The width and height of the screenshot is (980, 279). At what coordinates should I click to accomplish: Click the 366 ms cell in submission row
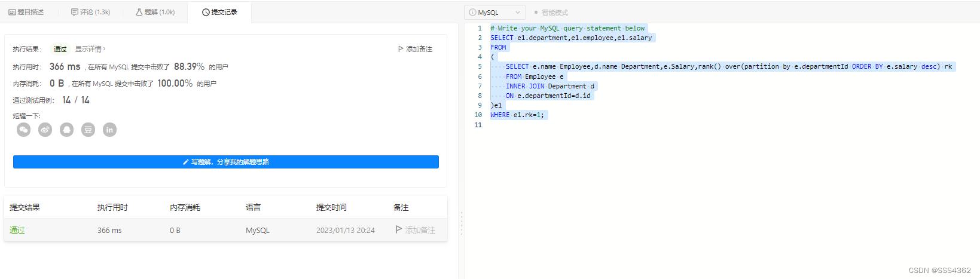pos(109,230)
